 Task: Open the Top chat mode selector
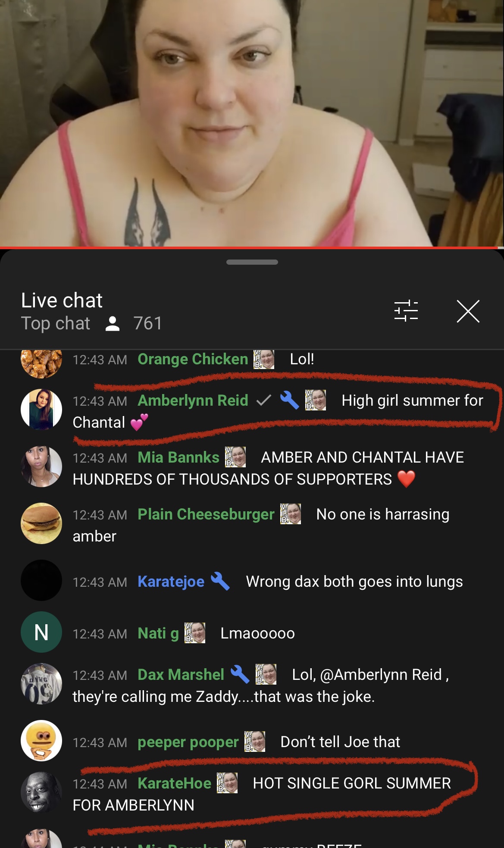pos(56,323)
